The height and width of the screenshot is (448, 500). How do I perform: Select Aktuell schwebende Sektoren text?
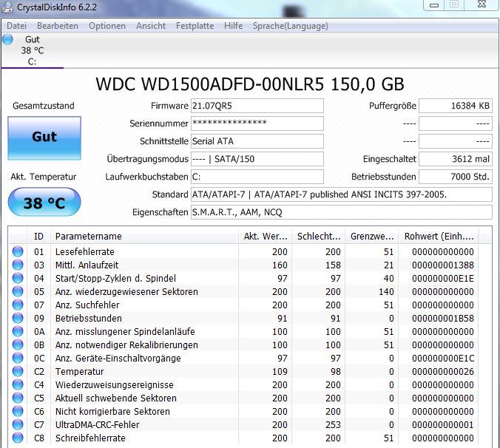(115, 398)
